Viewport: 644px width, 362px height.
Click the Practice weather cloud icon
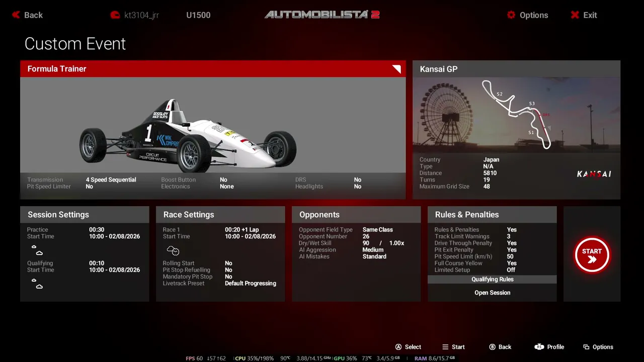pos(37,250)
